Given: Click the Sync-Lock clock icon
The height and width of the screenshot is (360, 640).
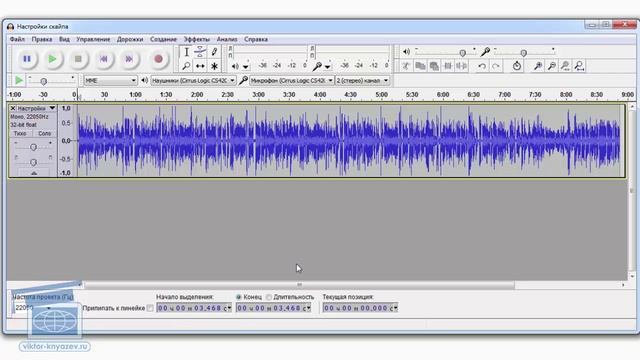Looking at the screenshot, I should click(517, 66).
